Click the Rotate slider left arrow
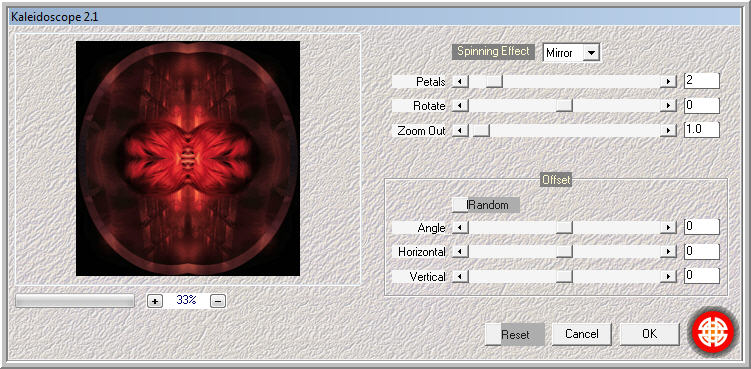 click(x=460, y=105)
